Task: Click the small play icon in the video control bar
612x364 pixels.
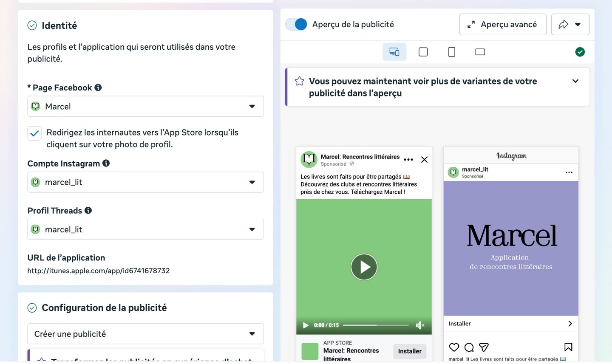Action: (x=306, y=325)
